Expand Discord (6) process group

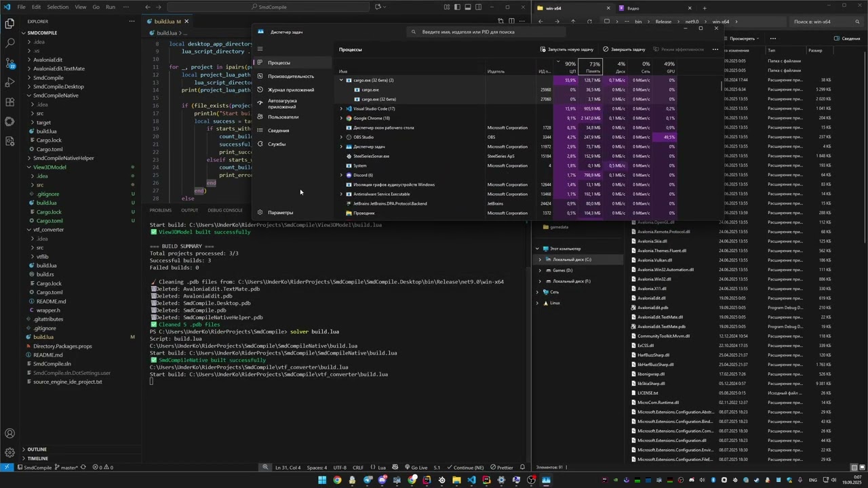click(341, 175)
